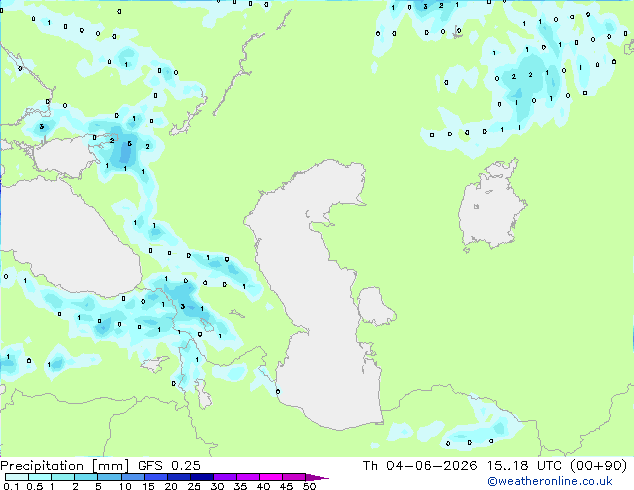Screen dimensions: 634x490
Task: Click the '15' legend scale value
Action: click(148, 486)
